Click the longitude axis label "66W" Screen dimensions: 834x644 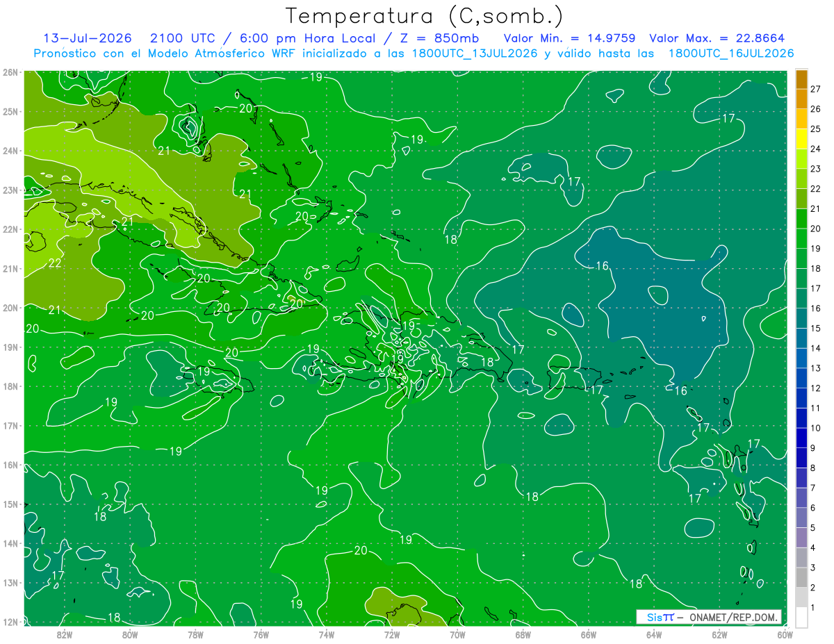point(589,634)
